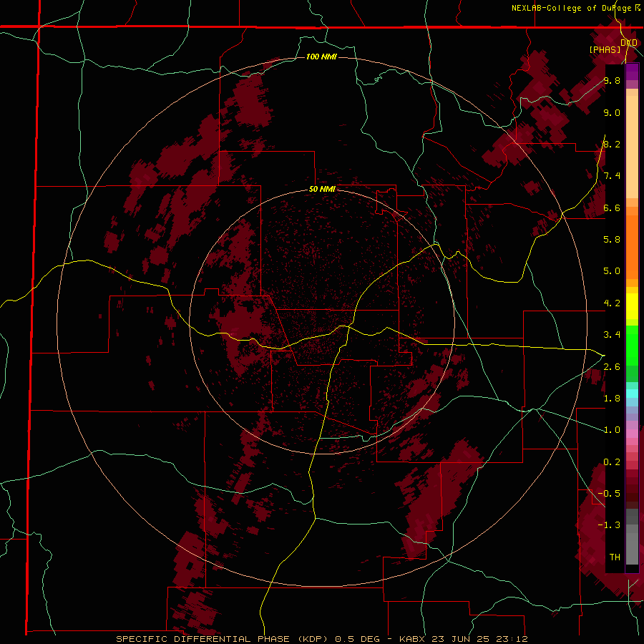Select the 7.4 legend value
Image resolution: width=644 pixels, height=644 pixels.
[x=612, y=176]
